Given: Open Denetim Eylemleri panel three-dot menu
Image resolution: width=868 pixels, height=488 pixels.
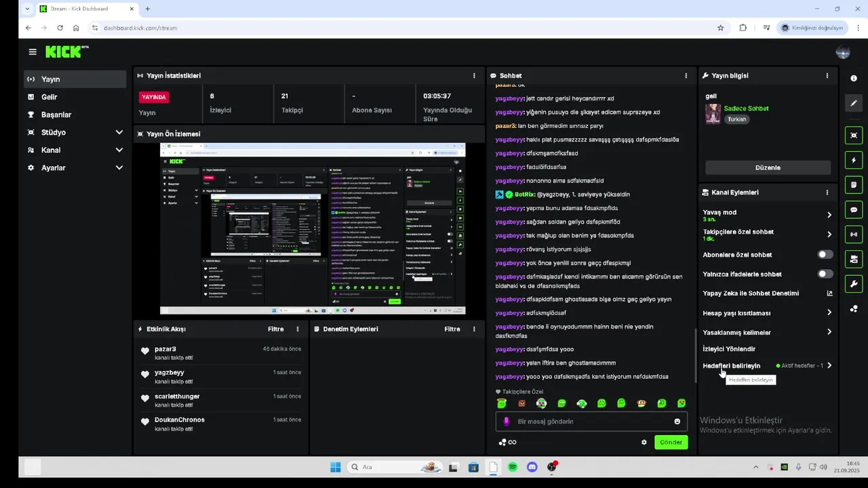Looking at the screenshot, I should 474,329.
